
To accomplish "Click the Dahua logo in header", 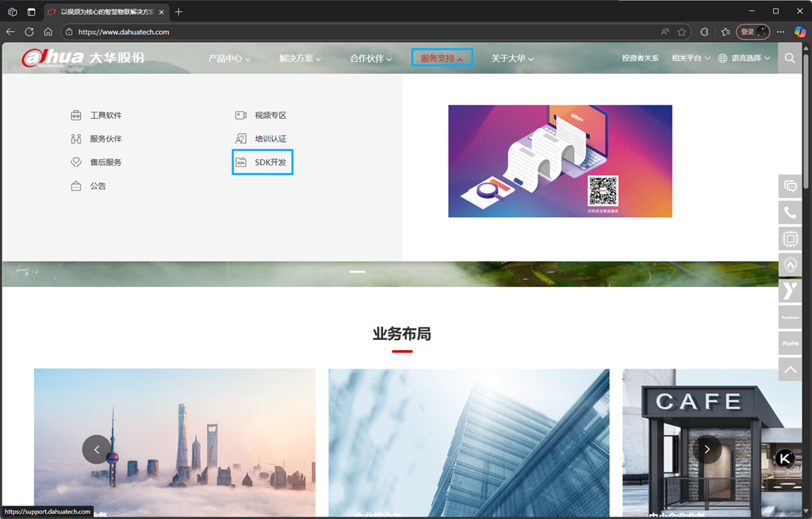I will pyautogui.click(x=83, y=58).
